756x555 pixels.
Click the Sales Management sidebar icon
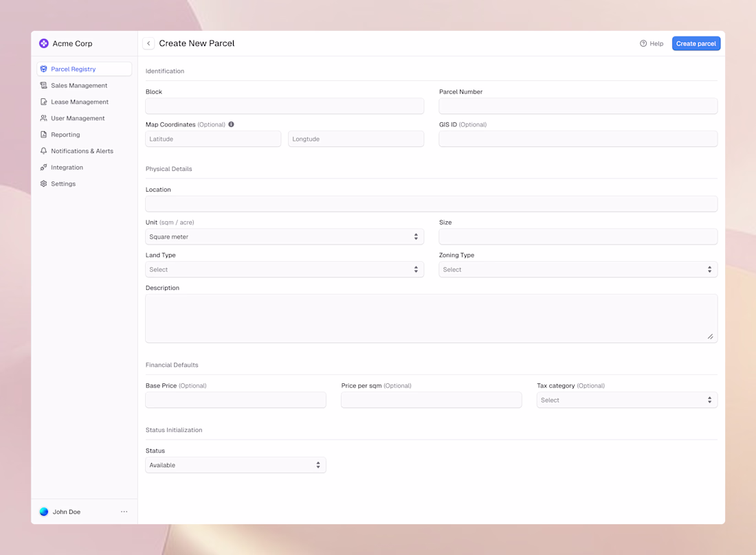pyautogui.click(x=44, y=85)
